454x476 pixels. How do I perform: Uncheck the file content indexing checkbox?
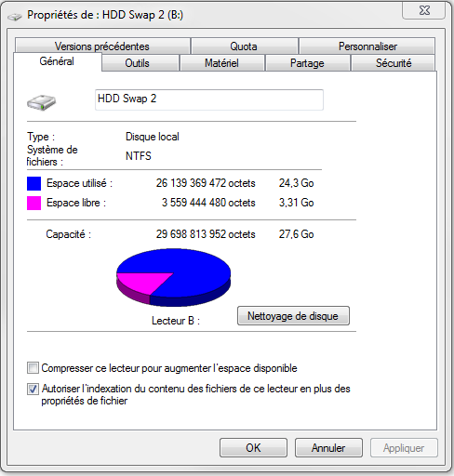pyautogui.click(x=33, y=389)
